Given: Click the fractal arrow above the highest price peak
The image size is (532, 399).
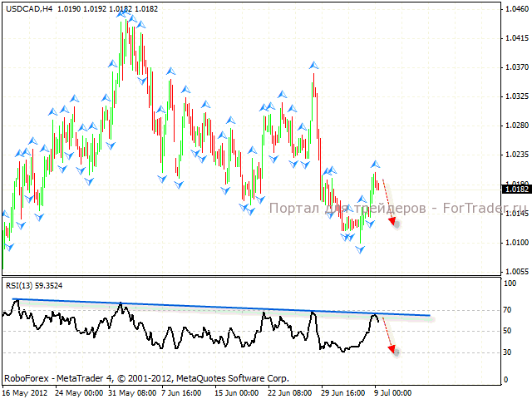Looking at the screenshot, I should click(x=122, y=16).
